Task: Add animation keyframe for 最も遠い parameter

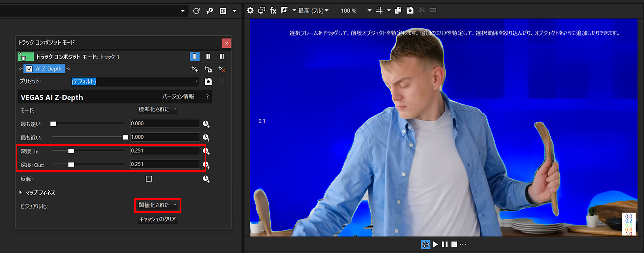Action: click(206, 124)
